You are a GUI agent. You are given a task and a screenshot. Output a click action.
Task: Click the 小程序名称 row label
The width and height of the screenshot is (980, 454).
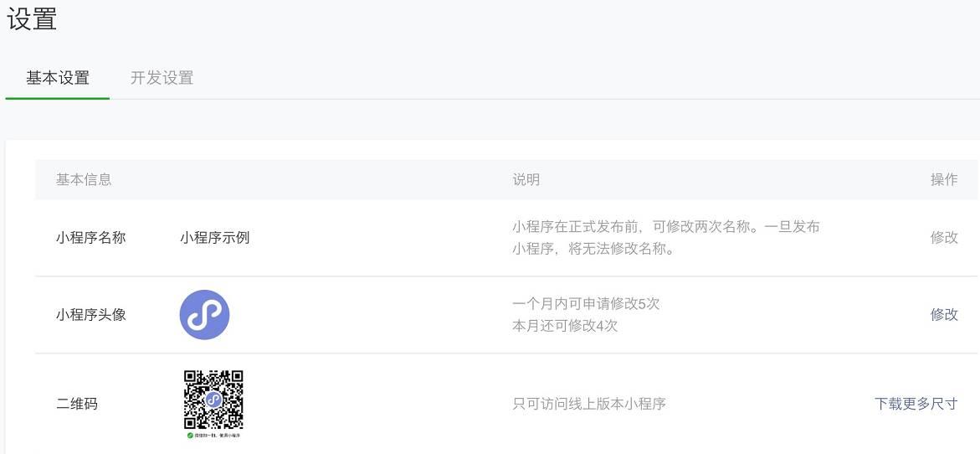click(x=91, y=237)
